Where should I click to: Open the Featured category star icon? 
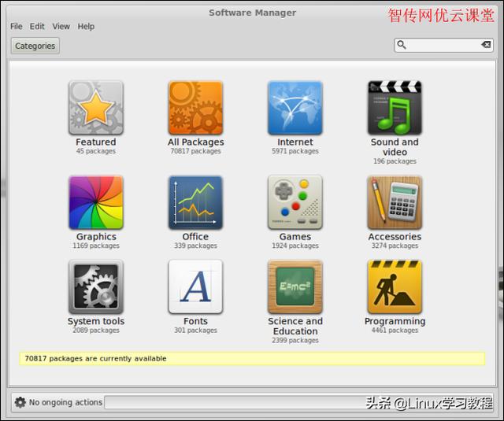96,108
